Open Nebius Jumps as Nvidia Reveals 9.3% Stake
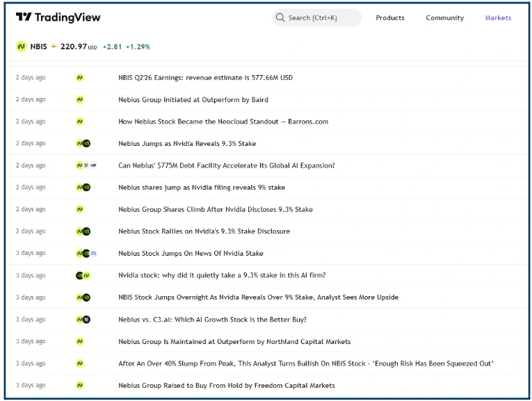The width and height of the screenshot is (532, 401). pyautogui.click(x=187, y=144)
